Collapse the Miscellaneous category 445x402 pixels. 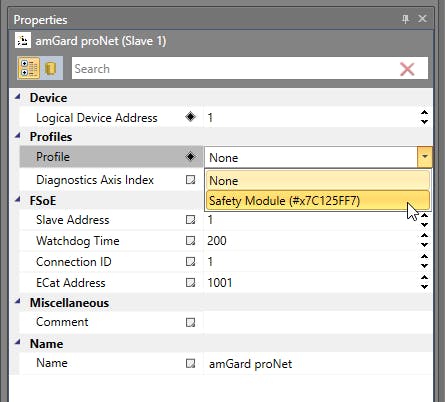coord(18,302)
